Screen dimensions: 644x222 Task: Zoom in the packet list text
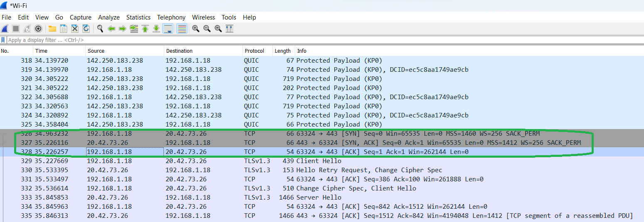pyautogui.click(x=195, y=29)
